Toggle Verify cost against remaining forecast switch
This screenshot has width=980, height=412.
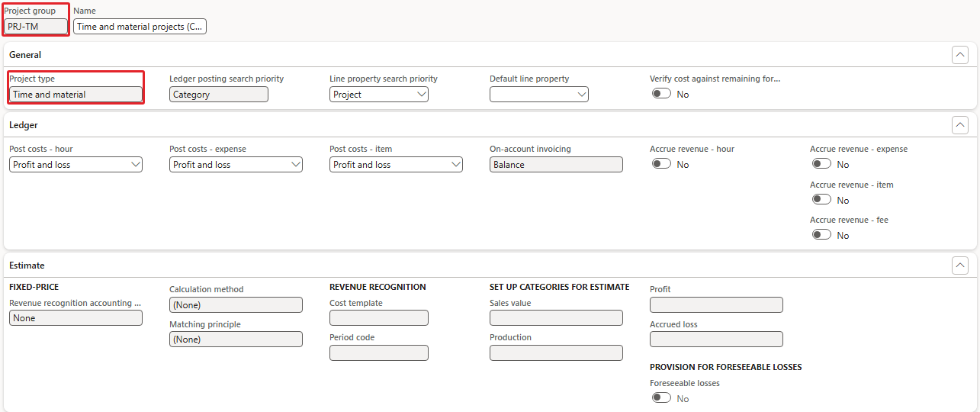coord(661,94)
